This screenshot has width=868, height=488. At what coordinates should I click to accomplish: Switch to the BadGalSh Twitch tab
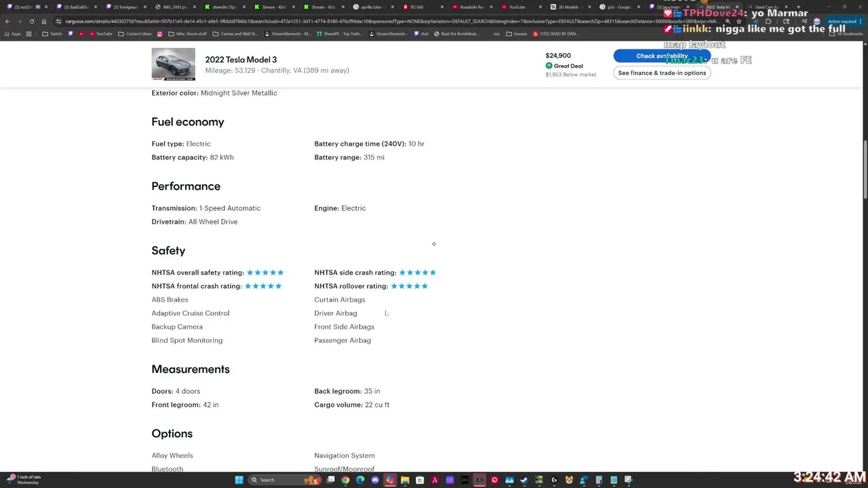coord(76,7)
